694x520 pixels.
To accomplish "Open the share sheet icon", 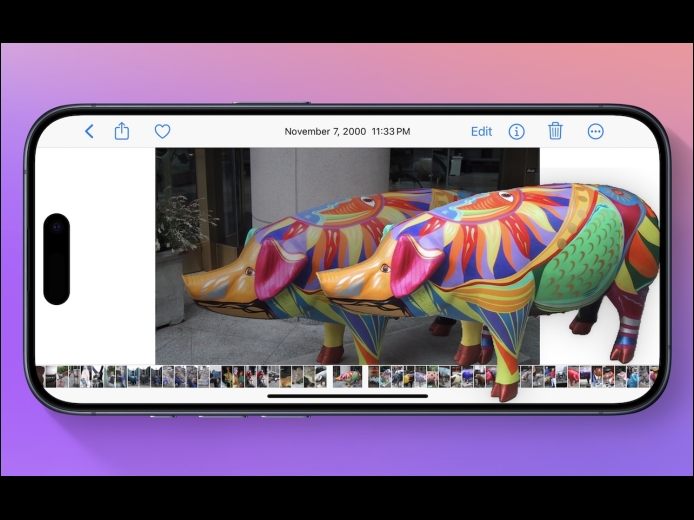I will [x=122, y=131].
